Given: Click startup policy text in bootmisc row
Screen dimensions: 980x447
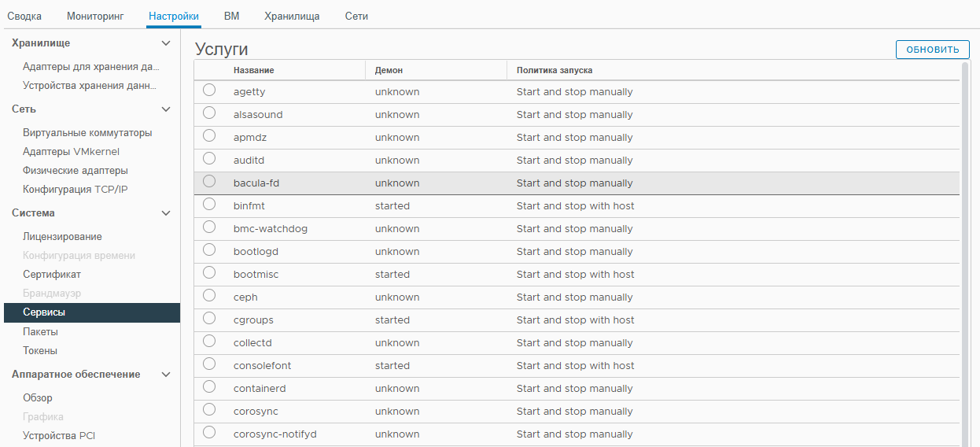Looking at the screenshot, I should [576, 275].
